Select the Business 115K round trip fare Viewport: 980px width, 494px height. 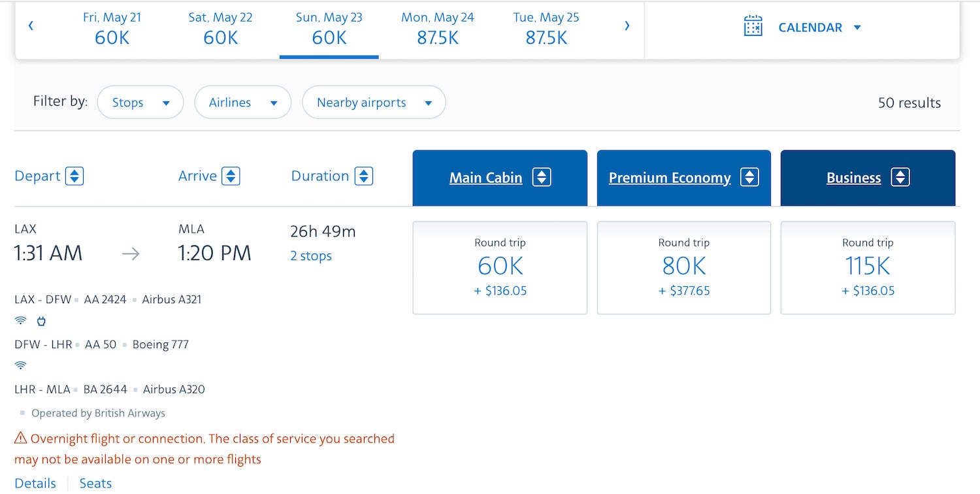click(868, 267)
